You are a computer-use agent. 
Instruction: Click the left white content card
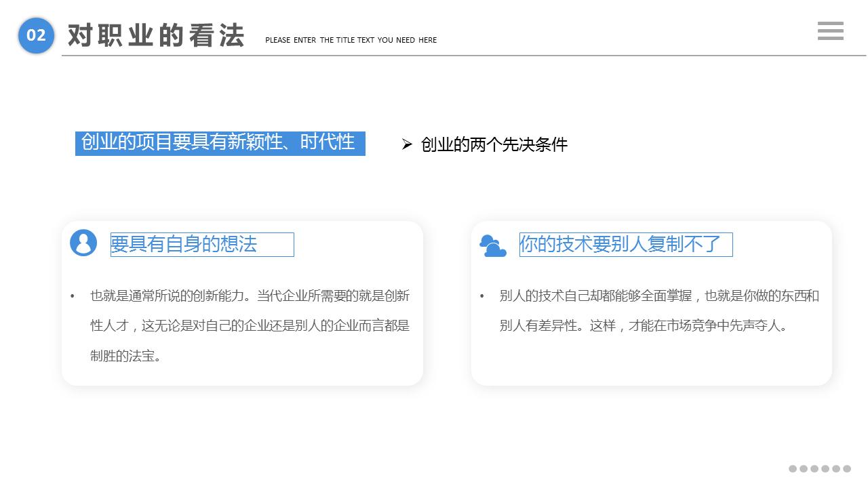242,303
